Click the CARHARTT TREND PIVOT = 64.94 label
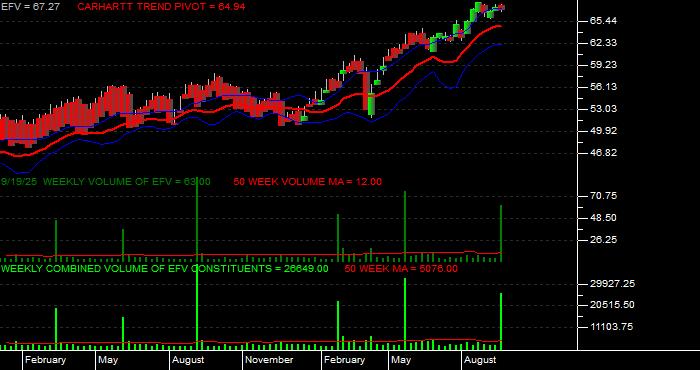This screenshot has height=370, width=700. tap(161, 7)
